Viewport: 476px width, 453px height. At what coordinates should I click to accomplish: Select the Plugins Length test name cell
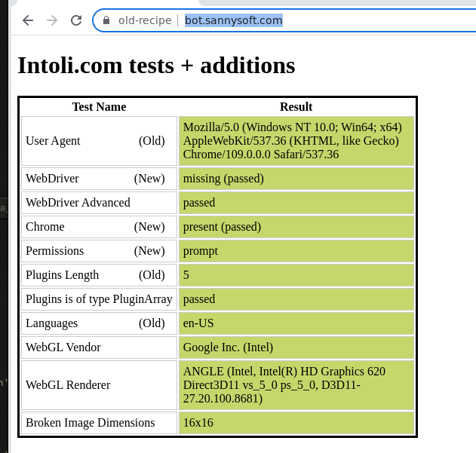coord(99,275)
